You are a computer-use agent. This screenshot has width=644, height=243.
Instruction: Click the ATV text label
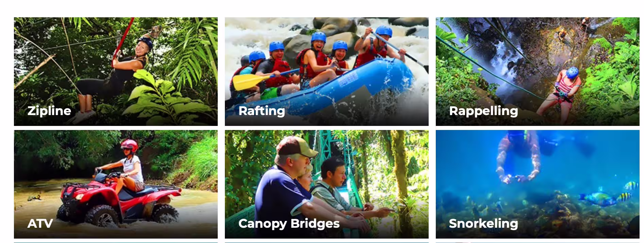40,223
